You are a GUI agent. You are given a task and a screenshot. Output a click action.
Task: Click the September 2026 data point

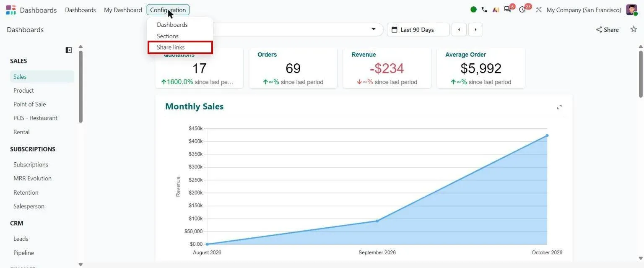pos(377,221)
